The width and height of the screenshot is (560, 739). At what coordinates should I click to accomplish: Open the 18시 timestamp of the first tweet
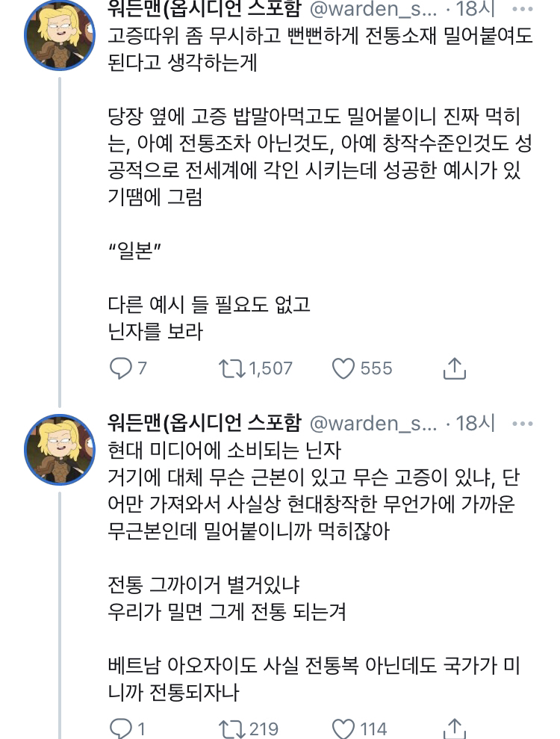point(475,10)
